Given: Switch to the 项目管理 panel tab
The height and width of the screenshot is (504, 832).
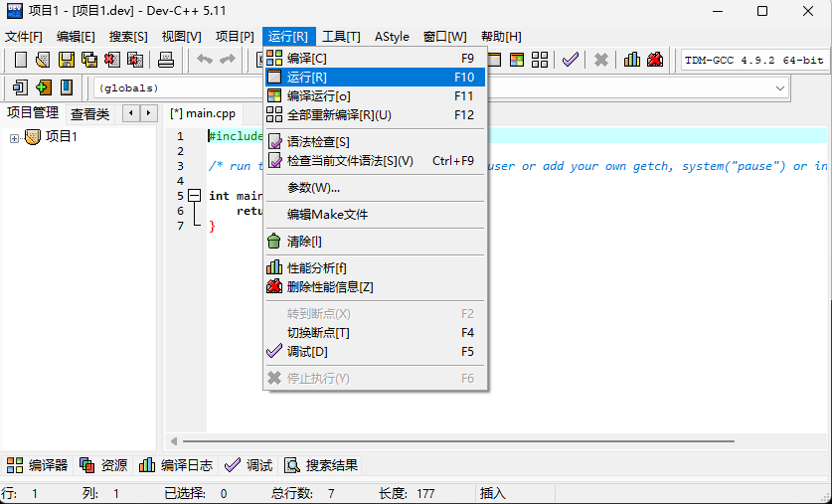Looking at the screenshot, I should [x=33, y=113].
